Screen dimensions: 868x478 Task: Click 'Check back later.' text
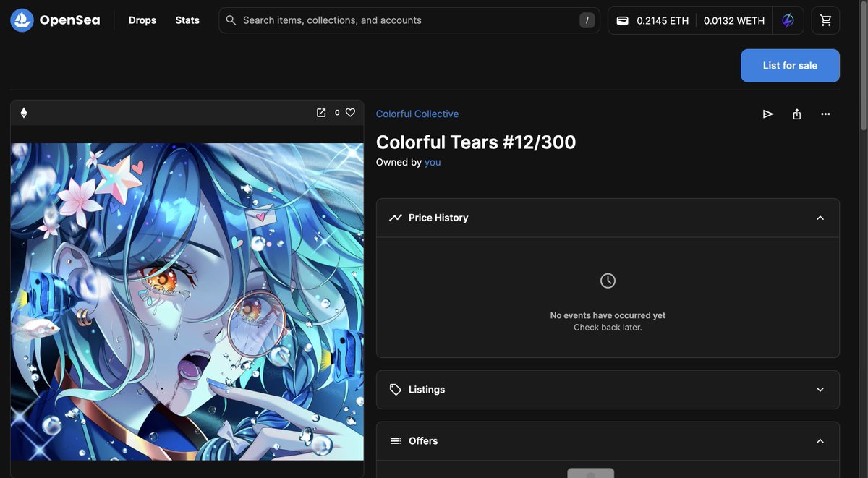pyautogui.click(x=608, y=328)
